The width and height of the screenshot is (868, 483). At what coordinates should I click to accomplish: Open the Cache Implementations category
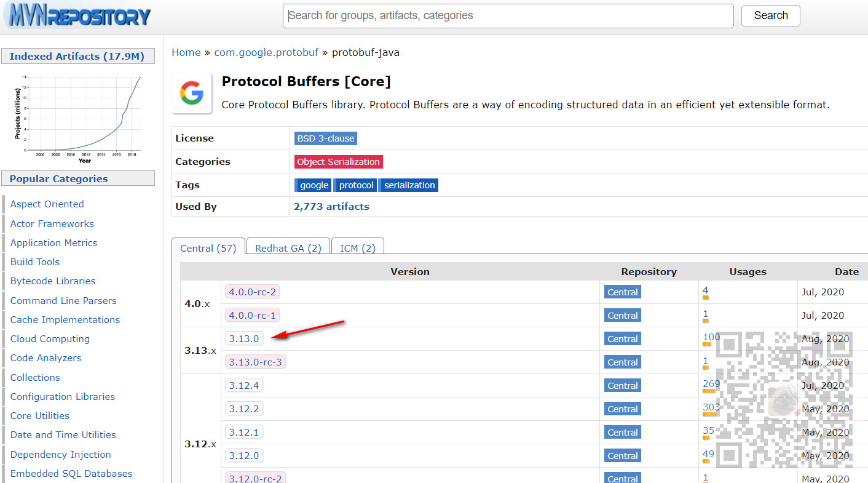(65, 319)
